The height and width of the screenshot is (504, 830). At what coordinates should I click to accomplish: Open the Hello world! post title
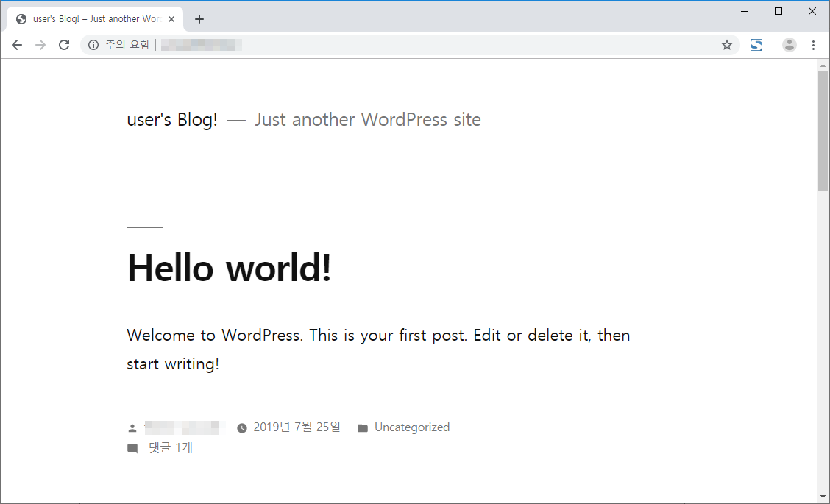point(229,268)
